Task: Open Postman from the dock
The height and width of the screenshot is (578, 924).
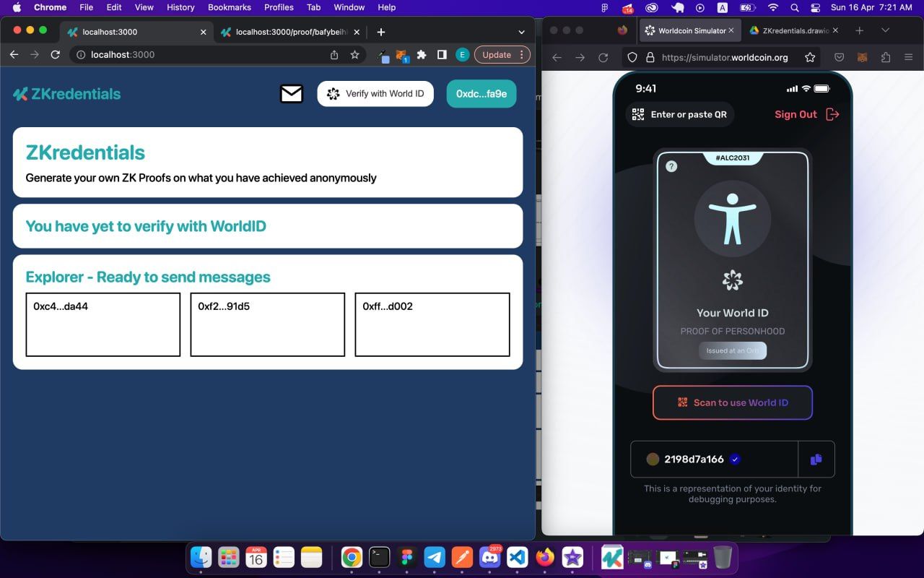Action: 462,557
